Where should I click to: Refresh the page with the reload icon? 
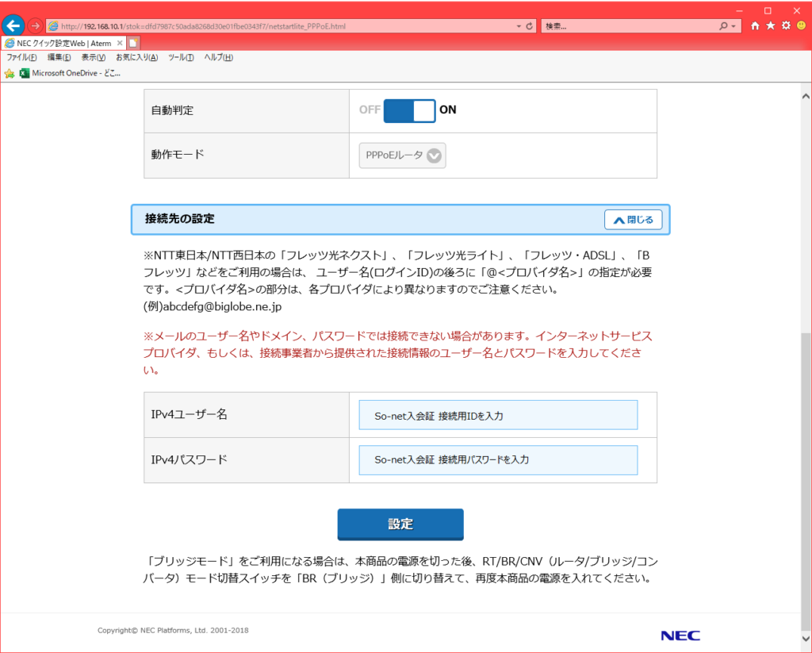click(x=529, y=25)
